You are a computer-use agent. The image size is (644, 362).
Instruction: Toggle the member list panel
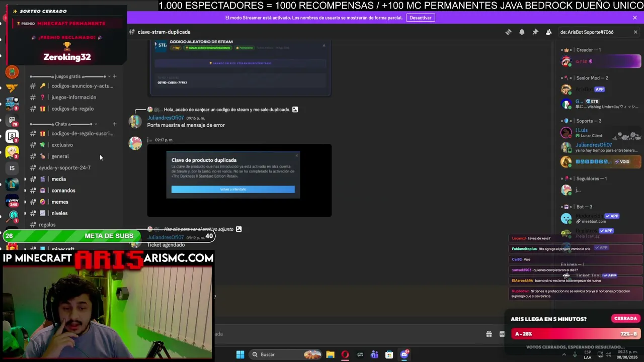coord(549,32)
